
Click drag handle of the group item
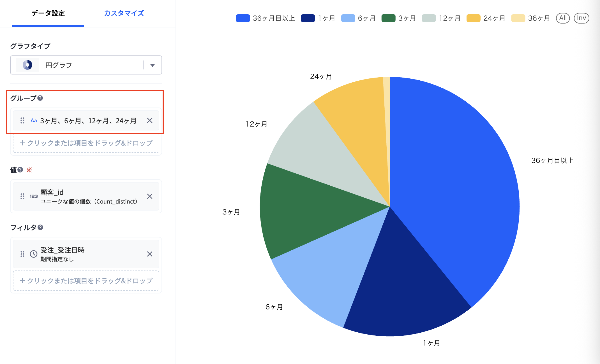tap(22, 120)
